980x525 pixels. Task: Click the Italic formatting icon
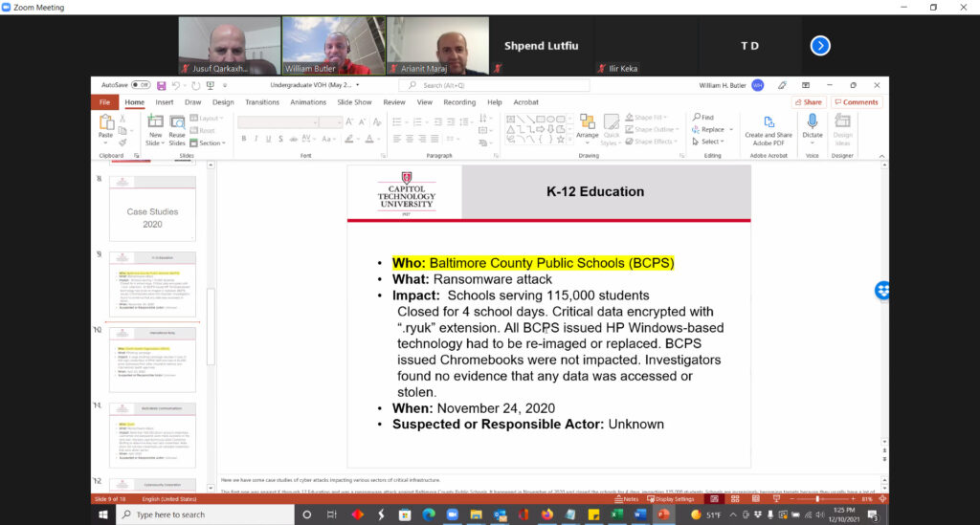[x=256, y=139]
